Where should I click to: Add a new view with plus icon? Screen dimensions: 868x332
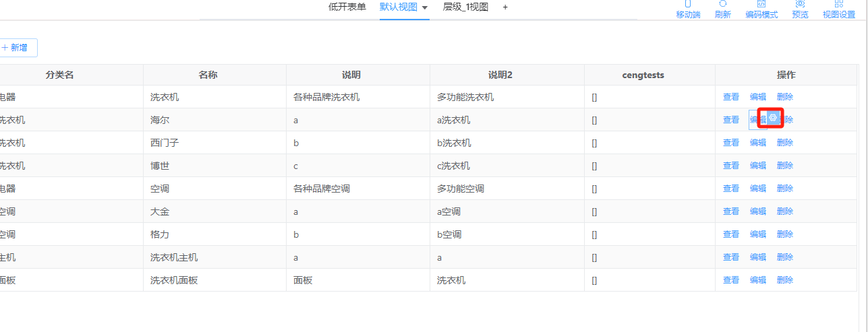[505, 7]
